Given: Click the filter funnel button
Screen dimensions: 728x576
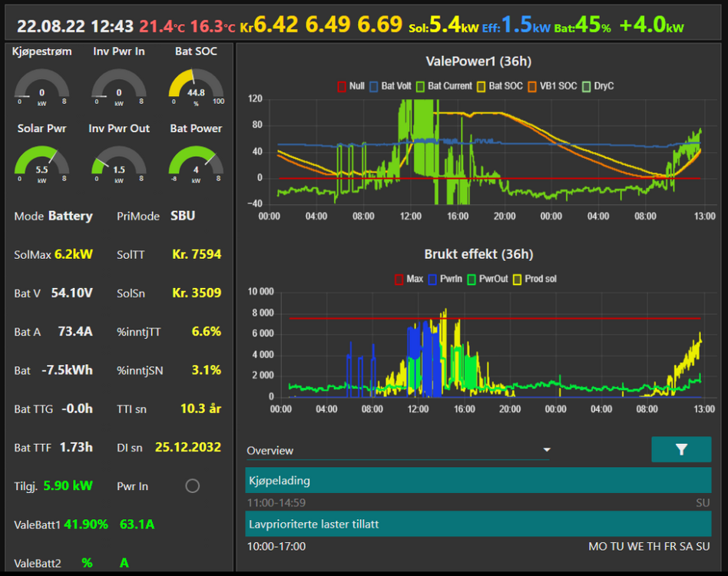Looking at the screenshot, I should (680, 449).
